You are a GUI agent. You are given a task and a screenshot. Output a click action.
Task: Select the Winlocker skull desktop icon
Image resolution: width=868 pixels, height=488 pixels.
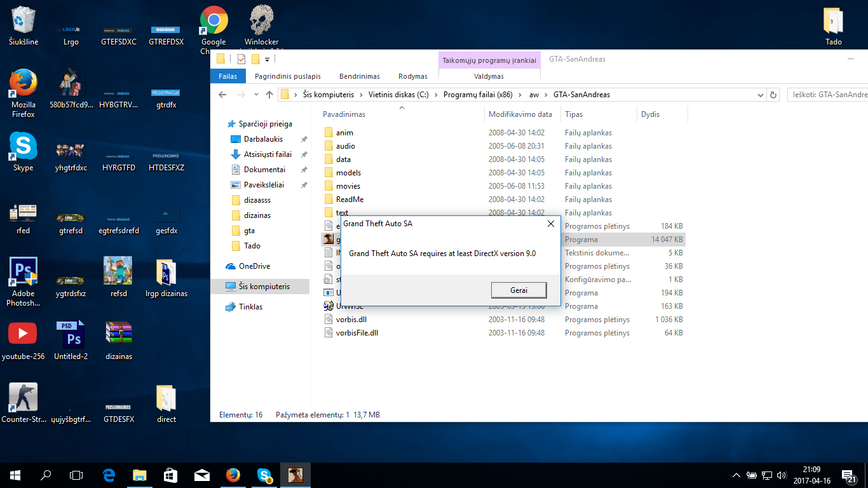pos(262,27)
